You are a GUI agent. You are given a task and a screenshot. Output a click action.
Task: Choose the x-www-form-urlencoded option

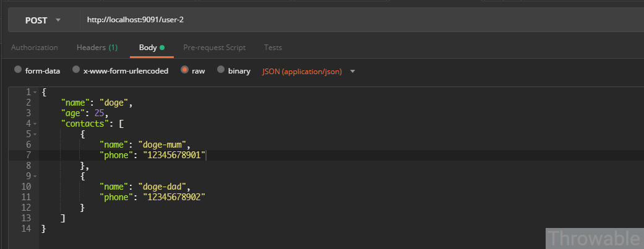76,70
